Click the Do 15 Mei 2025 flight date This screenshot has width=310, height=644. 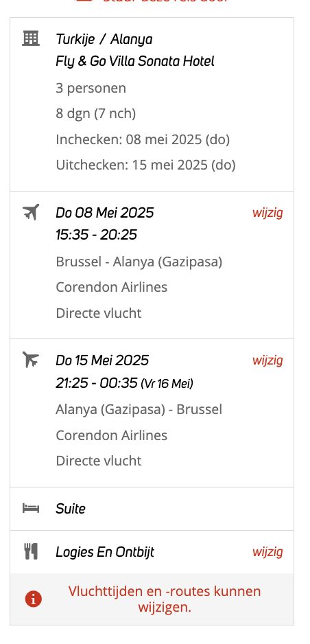tap(102, 360)
